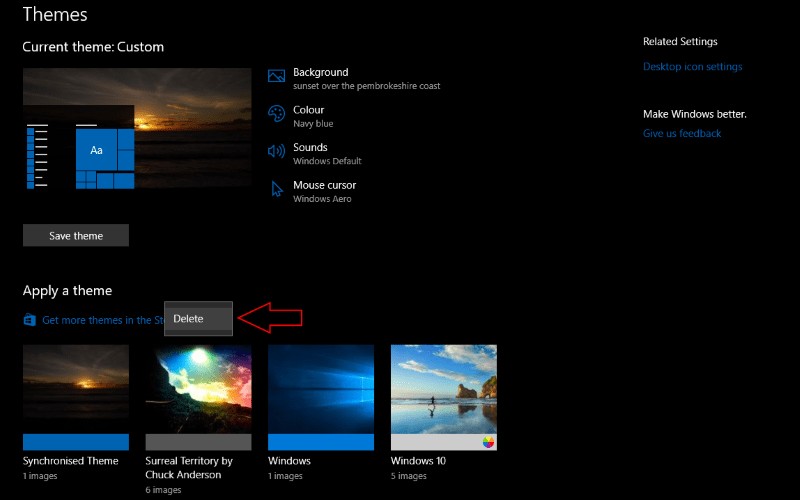Apply the Windows theme thumbnail

pyautogui.click(x=321, y=389)
